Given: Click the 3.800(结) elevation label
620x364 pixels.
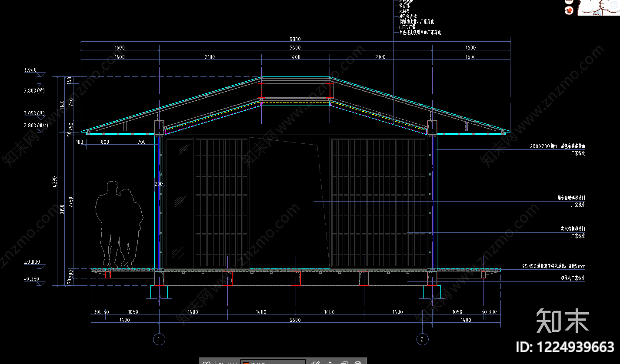Looking at the screenshot, I should [34, 91].
